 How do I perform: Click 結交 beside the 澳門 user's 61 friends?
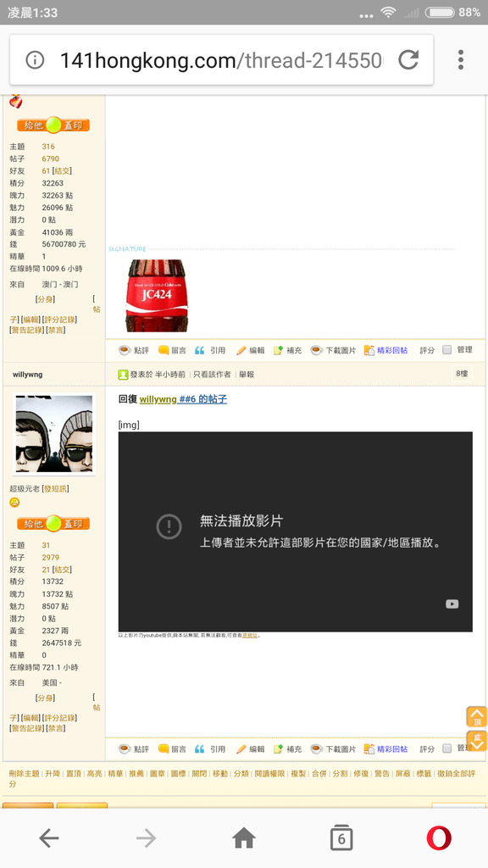pos(62,171)
